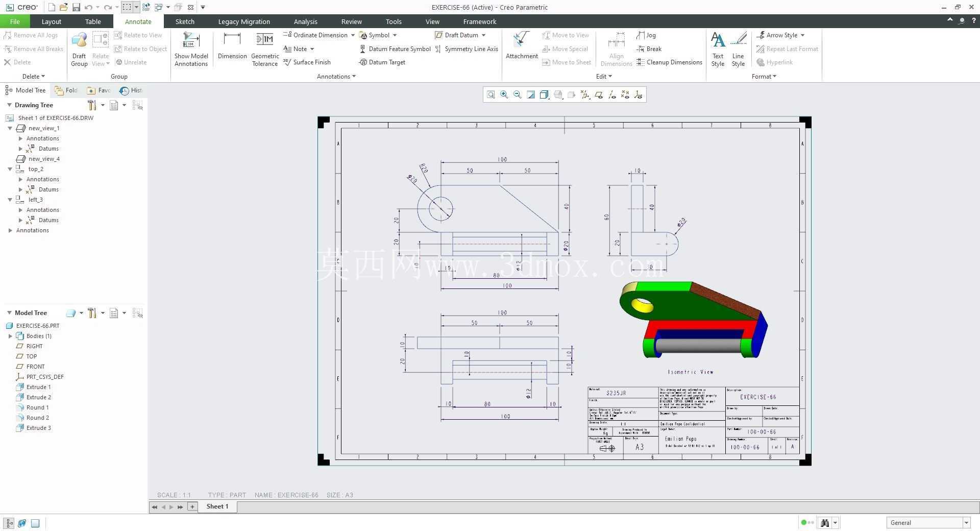Screen dimensions: 980x531
Task: Click the Find binoculars icon in status bar
Action: [824, 522]
